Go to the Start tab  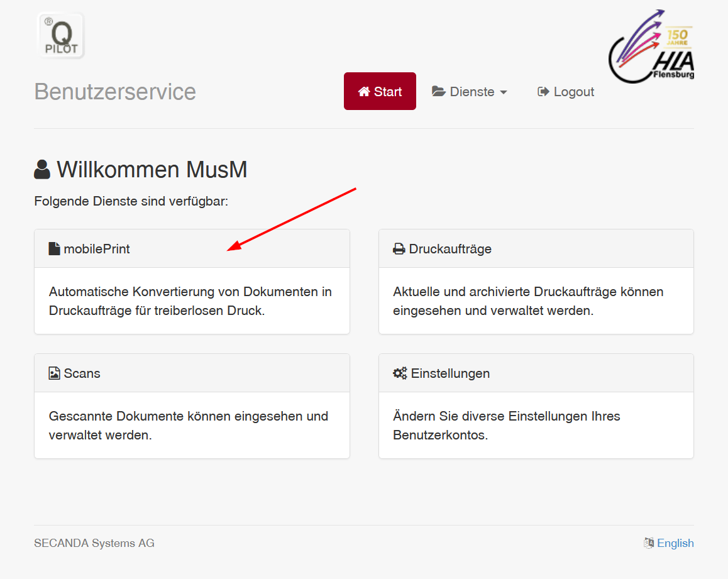(380, 91)
